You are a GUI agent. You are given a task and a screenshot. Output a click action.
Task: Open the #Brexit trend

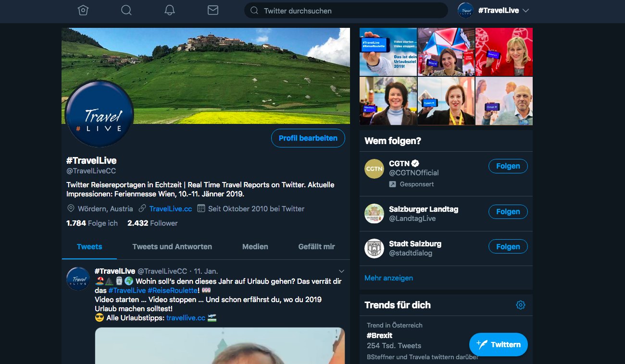379,336
